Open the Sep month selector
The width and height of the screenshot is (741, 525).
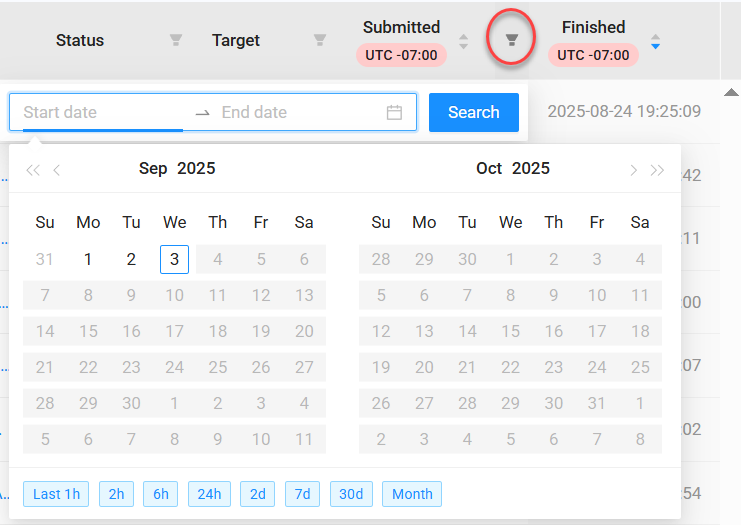point(153,168)
